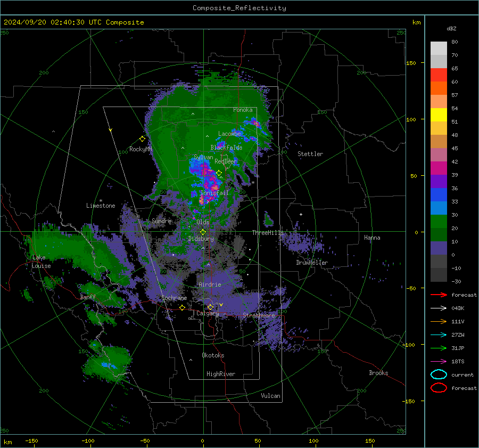
Task: Click the yellow diamond marker right of Cochrane
Action: [x=183, y=307]
